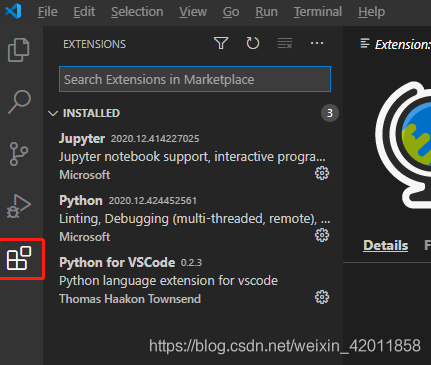The height and width of the screenshot is (365, 431).
Task: Click the VS Code logo icon
Action: pos(13,11)
